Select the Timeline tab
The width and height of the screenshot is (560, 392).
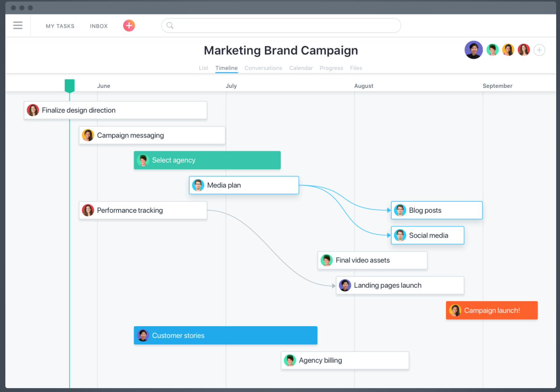[226, 68]
